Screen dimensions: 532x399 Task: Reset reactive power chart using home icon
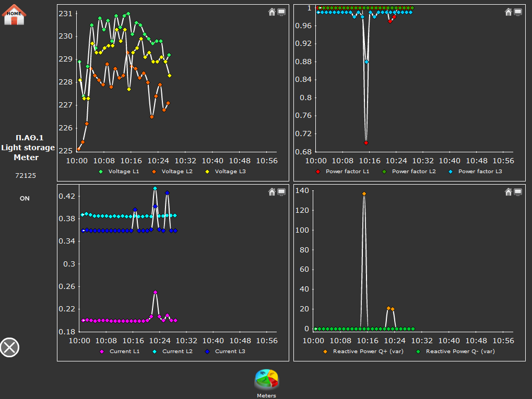[x=509, y=192]
